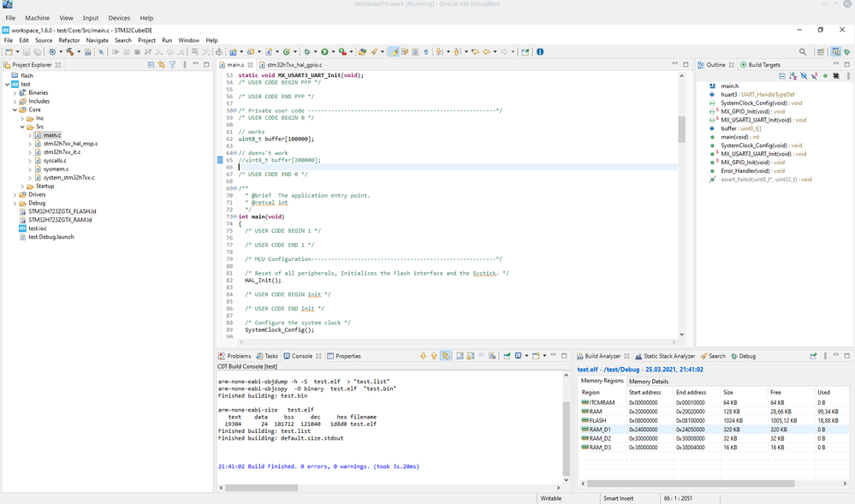Open the Refactor menu
This screenshot has height=504, width=855.
[x=68, y=40]
